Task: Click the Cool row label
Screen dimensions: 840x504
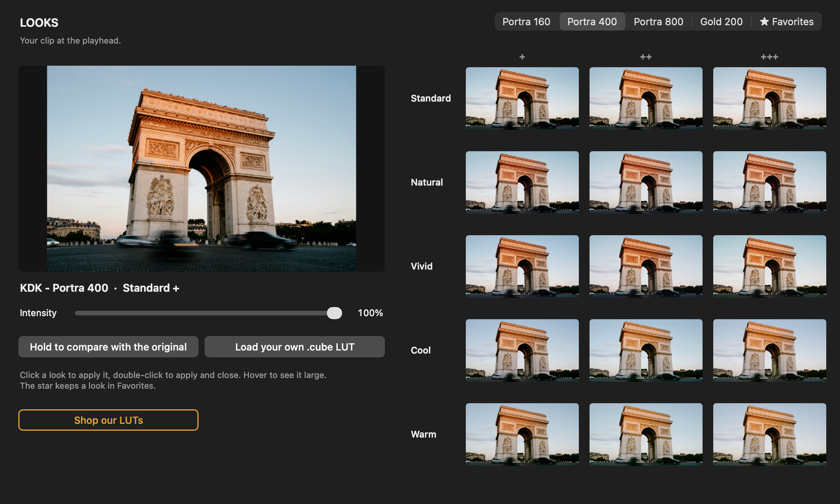Action: [421, 350]
